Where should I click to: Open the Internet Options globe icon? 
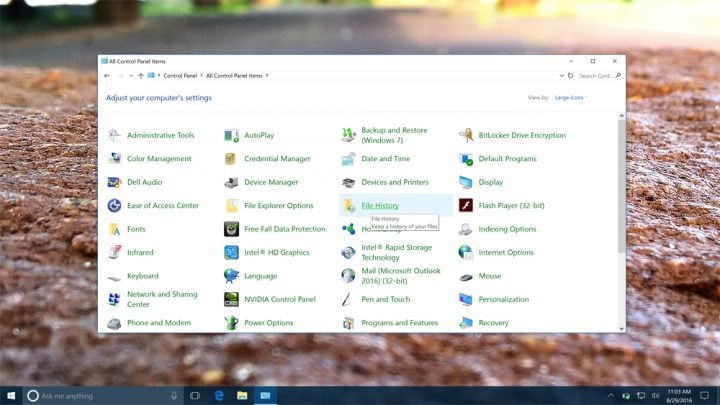pos(466,253)
